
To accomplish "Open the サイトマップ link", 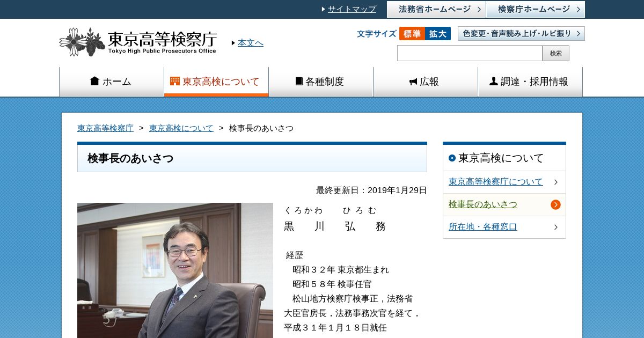I will [352, 9].
